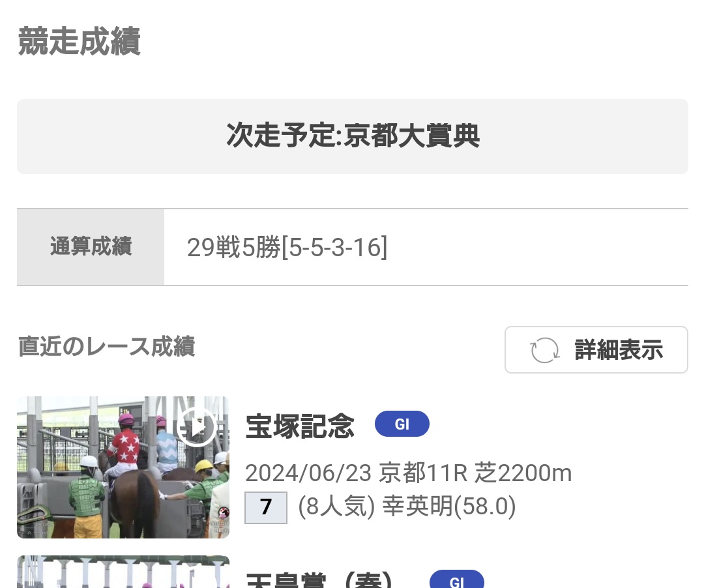This screenshot has width=704, height=588.
Task: Click the 2024/06/23 京都11R race details
Action: point(408,473)
